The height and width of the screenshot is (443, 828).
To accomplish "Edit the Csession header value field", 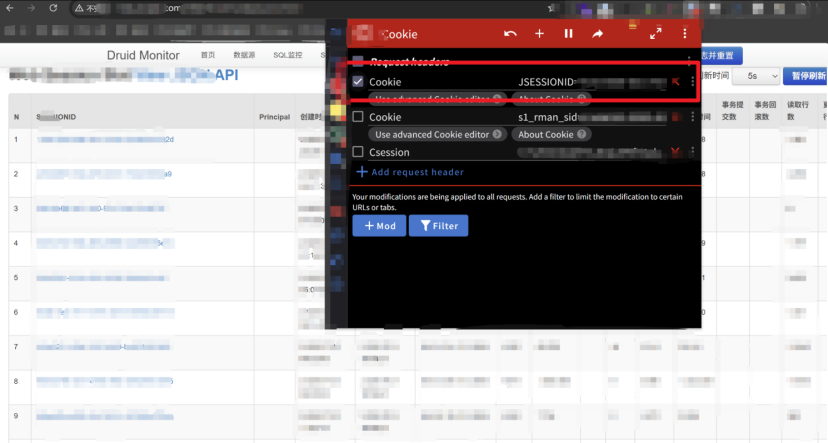I will (592, 152).
